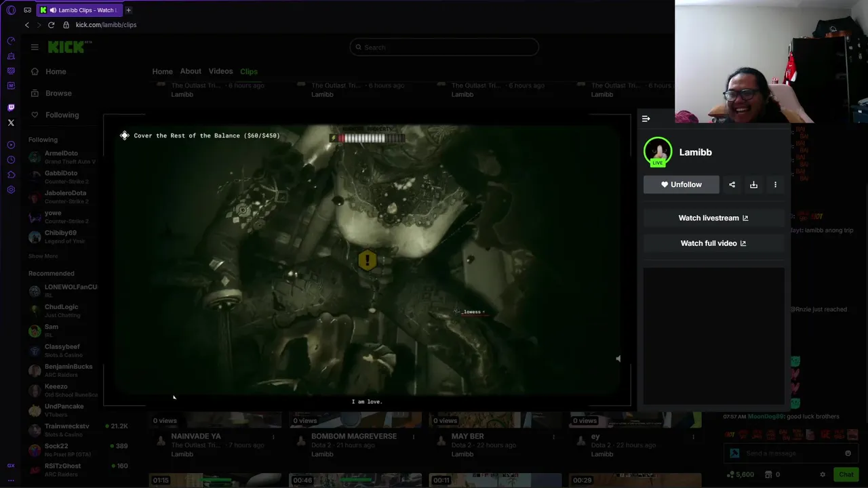Open UndPancake recommended channel
868x488 pixels.
point(62,410)
